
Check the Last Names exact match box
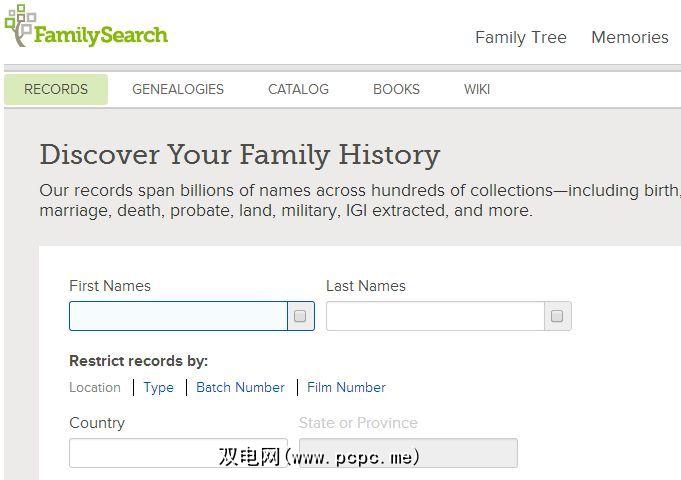coord(557,317)
